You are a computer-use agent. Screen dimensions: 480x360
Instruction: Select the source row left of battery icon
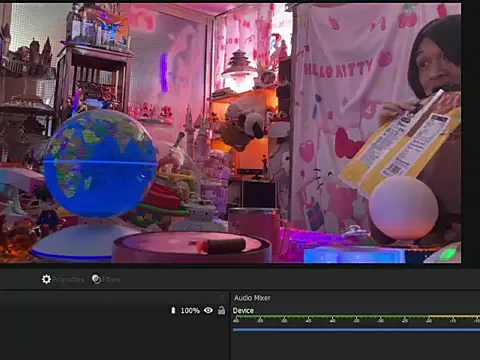click(83, 311)
